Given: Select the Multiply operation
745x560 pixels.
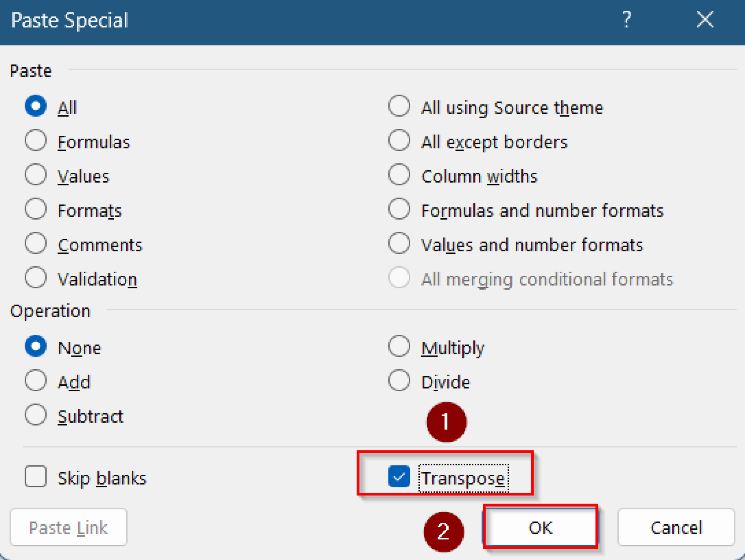Looking at the screenshot, I should pos(399,346).
